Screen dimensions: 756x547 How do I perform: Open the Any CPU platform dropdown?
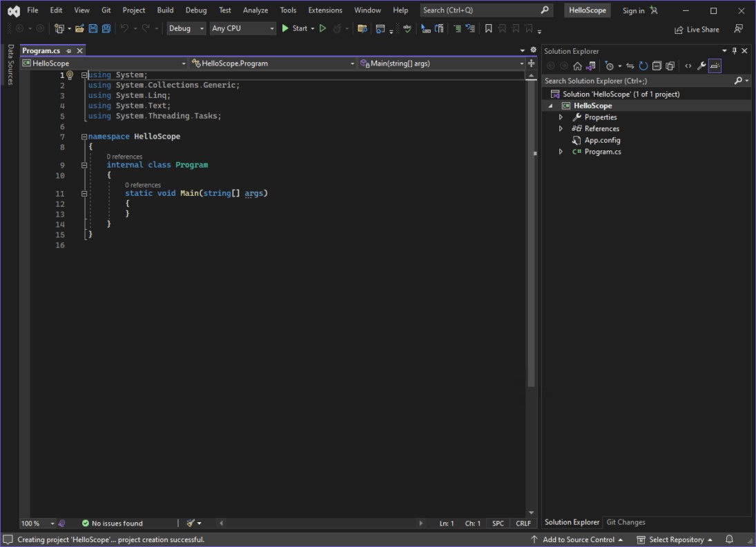pyautogui.click(x=242, y=28)
